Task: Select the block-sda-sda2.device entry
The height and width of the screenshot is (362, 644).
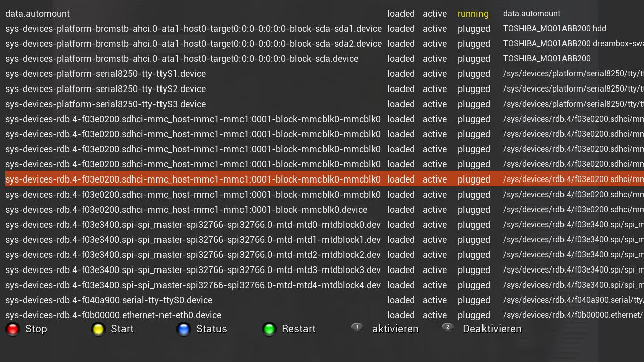Action: point(193,44)
